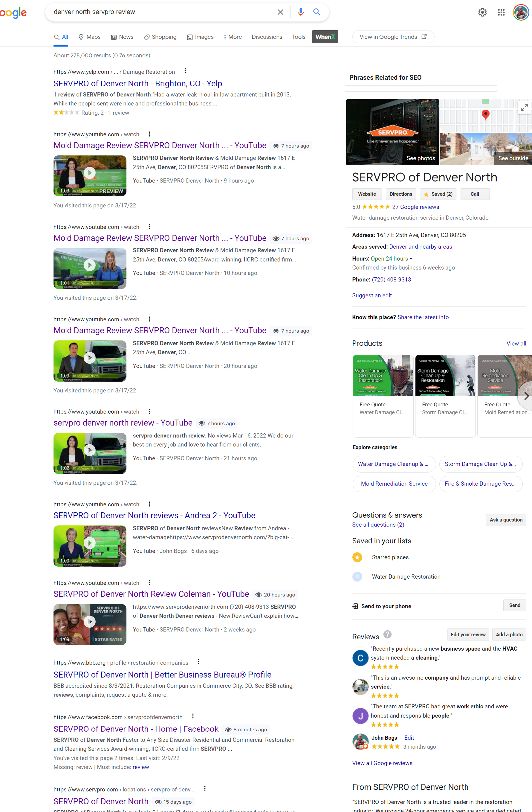This screenshot has width=532, height=812.
Task: Click the Water Damage Restoration list icon
Action: pos(357,577)
